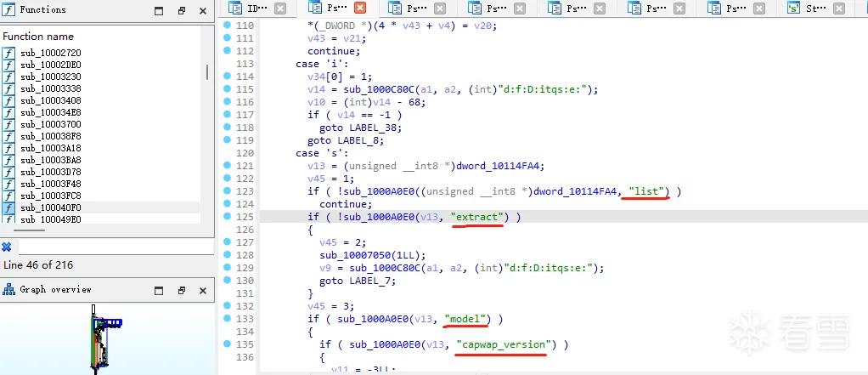868x375 pixels.
Task: Toggle breakpoint dot on line 123
Action: point(227,190)
